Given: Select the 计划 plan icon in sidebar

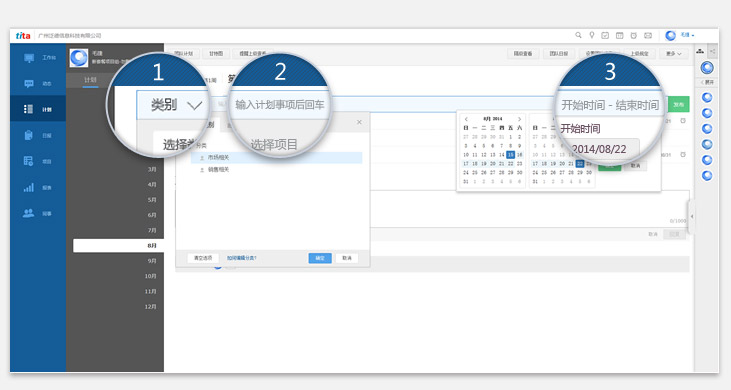Looking at the screenshot, I should pos(28,109).
